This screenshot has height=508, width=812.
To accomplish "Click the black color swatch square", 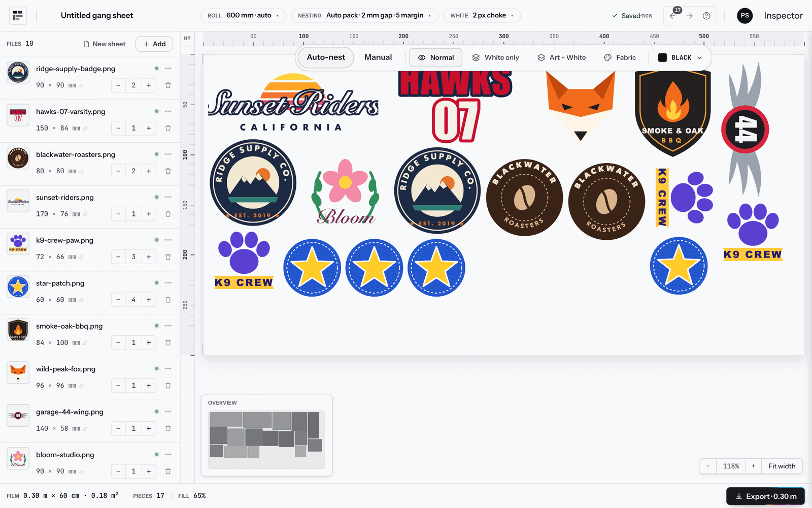I will [x=662, y=57].
